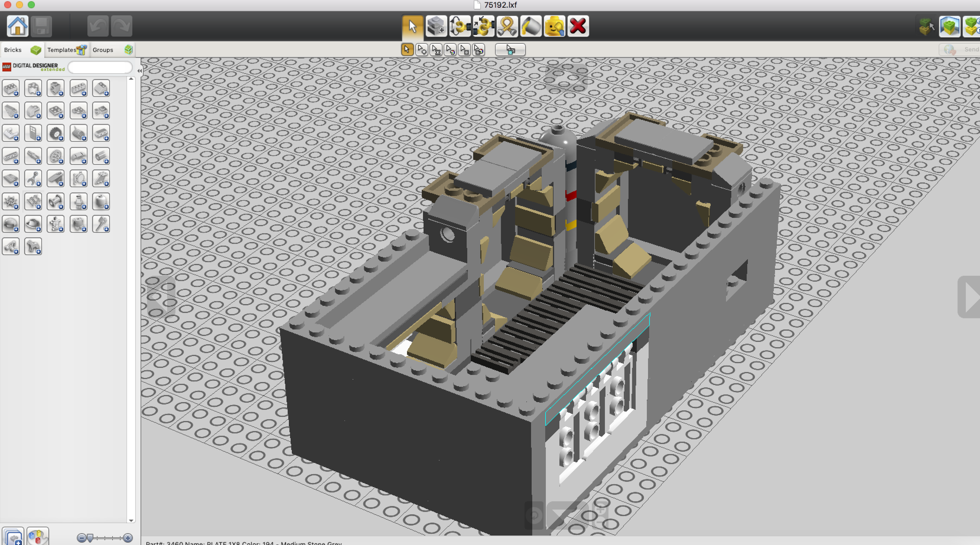This screenshot has height=545, width=980.
Task: Activate the Hide brick tool
Action: coord(554,26)
